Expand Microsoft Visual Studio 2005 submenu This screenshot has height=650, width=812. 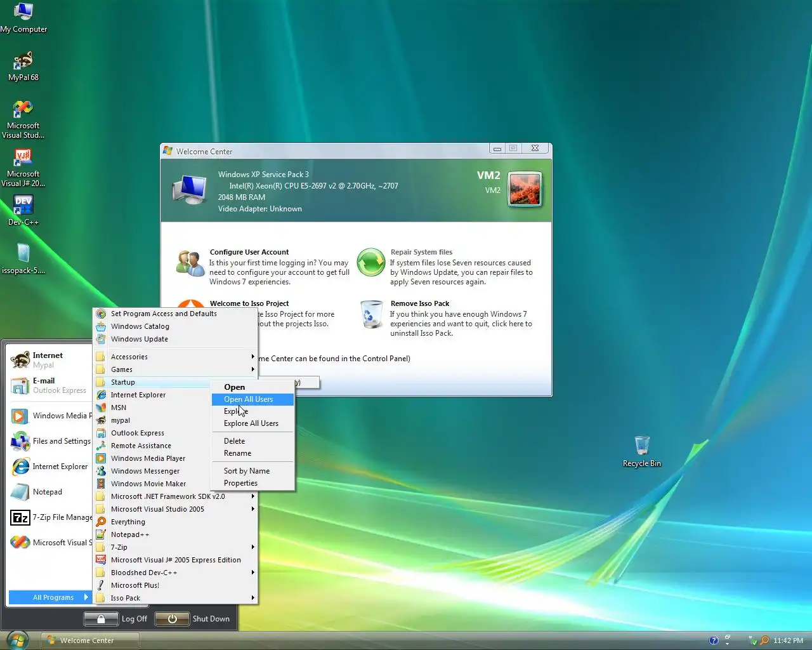tap(176, 509)
